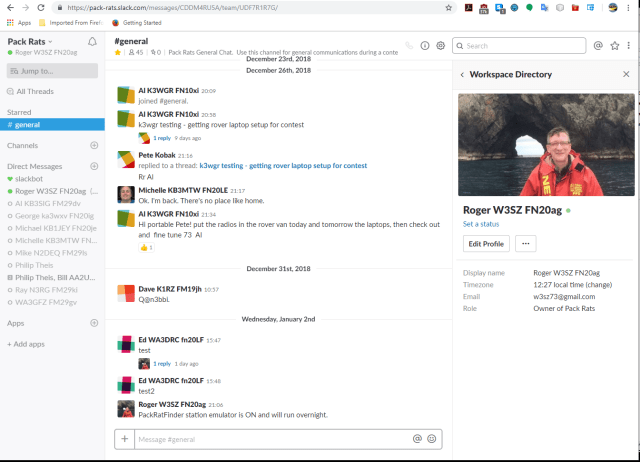The width and height of the screenshot is (640, 462).
Task: Open WA3GFZ FM29gv conversation
Action: 42,302
